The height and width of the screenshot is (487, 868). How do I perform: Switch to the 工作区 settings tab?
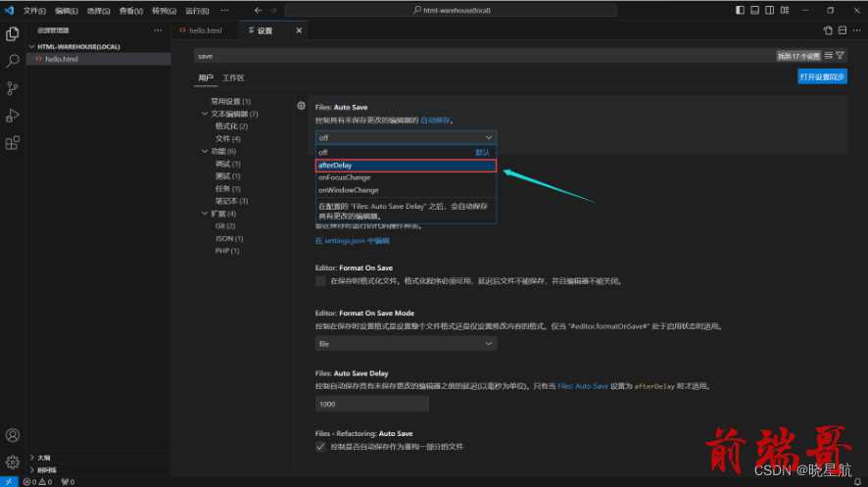pyautogui.click(x=233, y=78)
